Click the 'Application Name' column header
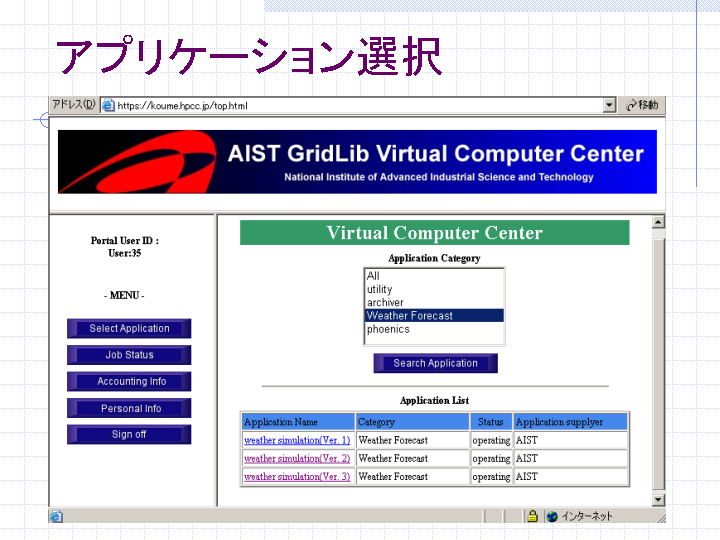720x540 pixels. (x=298, y=422)
